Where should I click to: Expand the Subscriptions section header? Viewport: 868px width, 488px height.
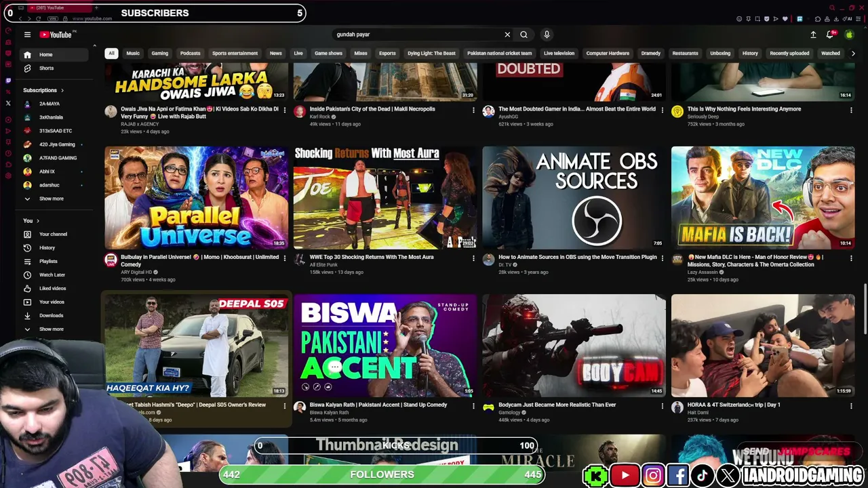[x=43, y=90]
